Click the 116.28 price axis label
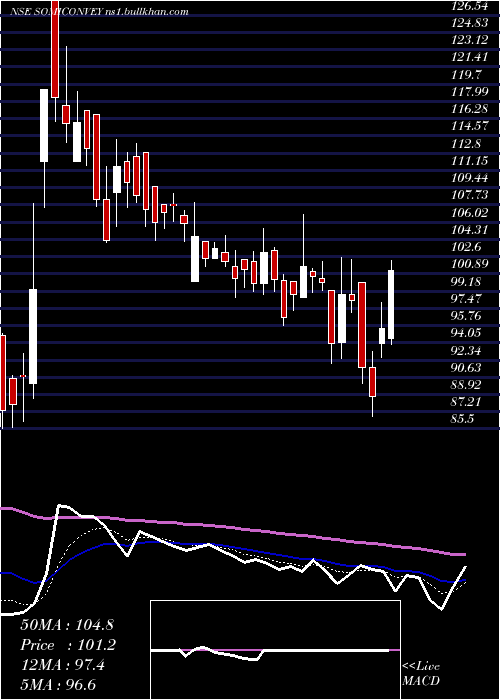This screenshot has width=500, height=700. click(x=468, y=109)
